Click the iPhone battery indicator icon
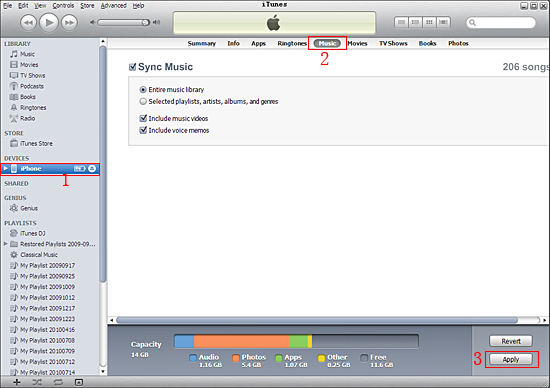This screenshot has height=388, width=550. (80, 169)
